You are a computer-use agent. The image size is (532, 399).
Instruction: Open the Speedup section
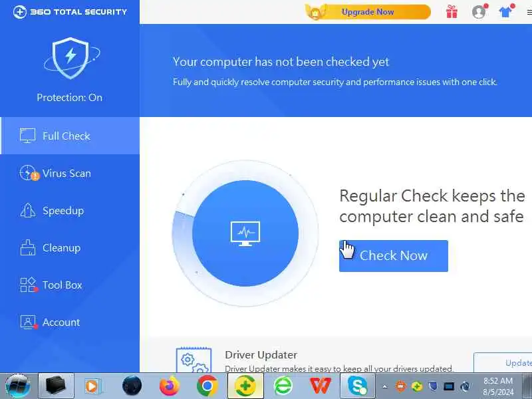(x=70, y=210)
